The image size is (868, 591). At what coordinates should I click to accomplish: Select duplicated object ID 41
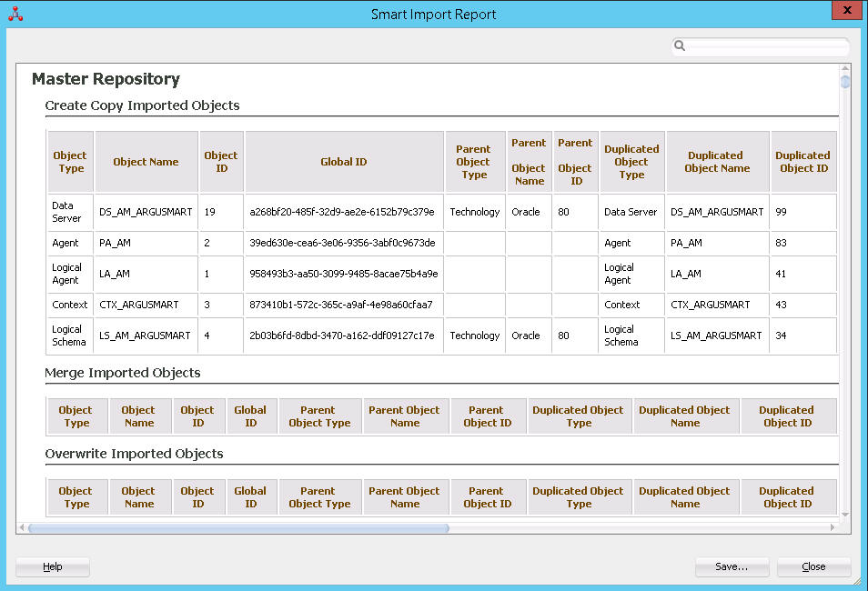(803, 274)
